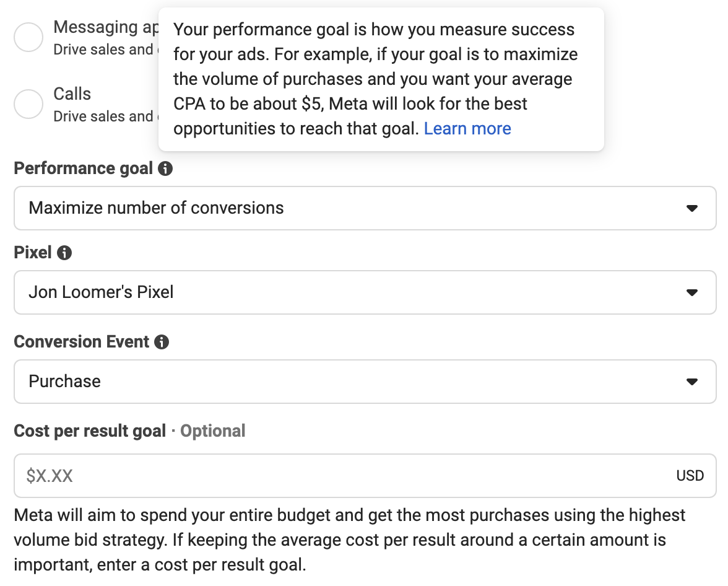This screenshot has height=586, width=728.
Task: Click the Conversion Event info icon
Action: coord(161,342)
